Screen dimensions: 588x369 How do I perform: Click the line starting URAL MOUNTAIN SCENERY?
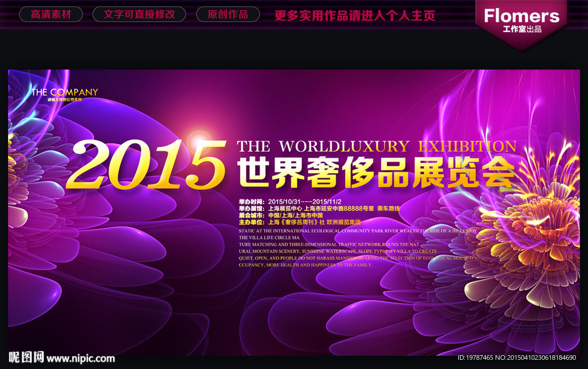[x=338, y=251]
